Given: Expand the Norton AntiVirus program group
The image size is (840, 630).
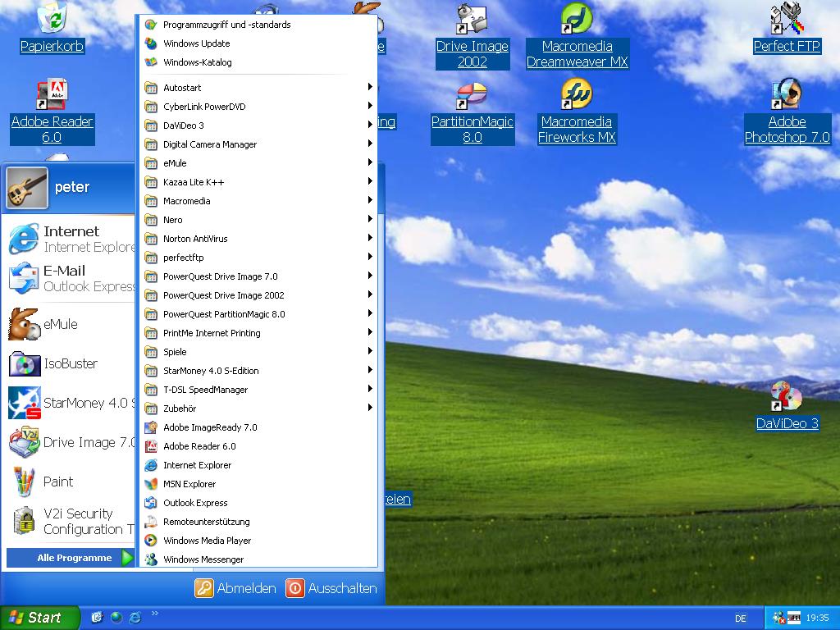Looking at the screenshot, I should pyautogui.click(x=195, y=239).
